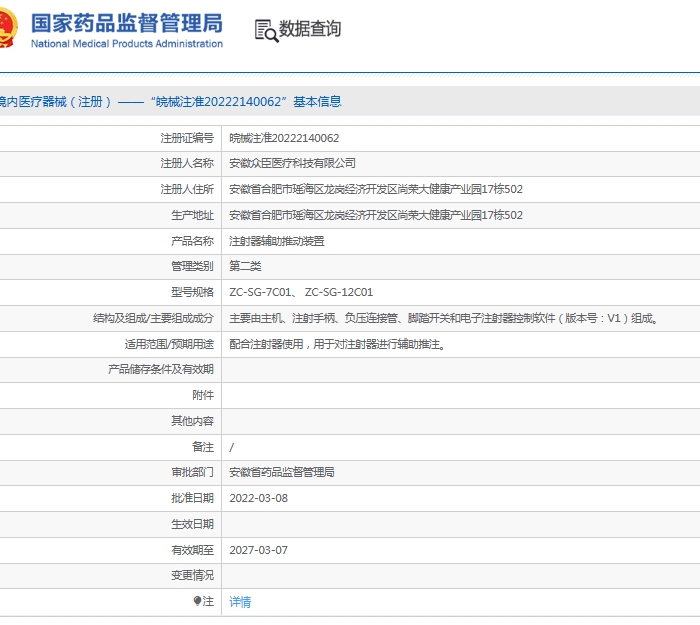Select registrant name 安徽众臣医疗科技有限公司
700x625 pixels.
point(292,163)
